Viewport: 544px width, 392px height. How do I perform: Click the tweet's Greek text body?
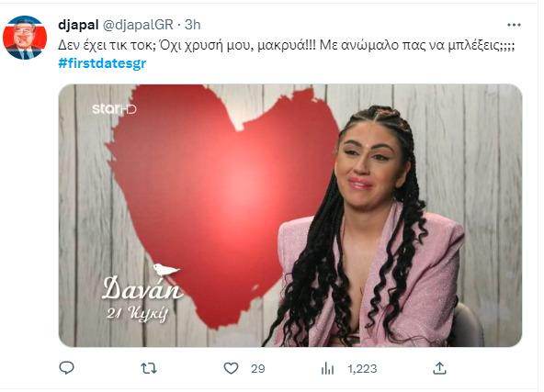(x=286, y=45)
